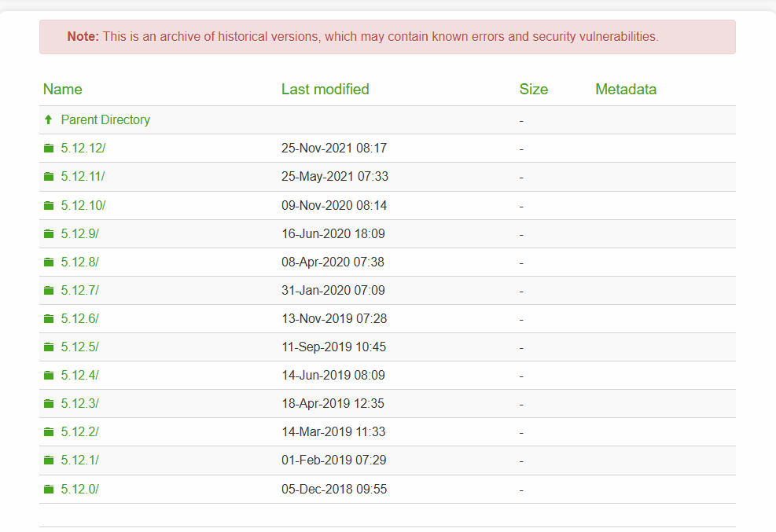Sort the listing by Name column
The image size is (776, 532).
point(62,90)
